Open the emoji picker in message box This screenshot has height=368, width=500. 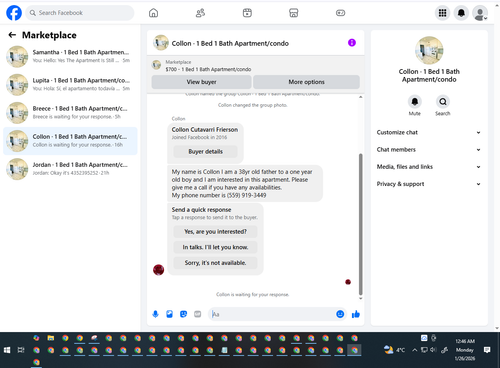(340, 314)
